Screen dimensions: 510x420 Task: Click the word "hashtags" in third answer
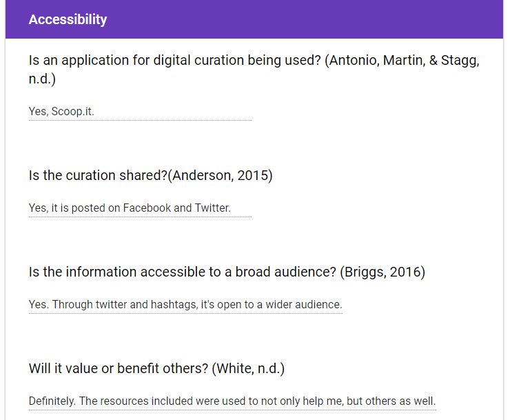click(174, 305)
